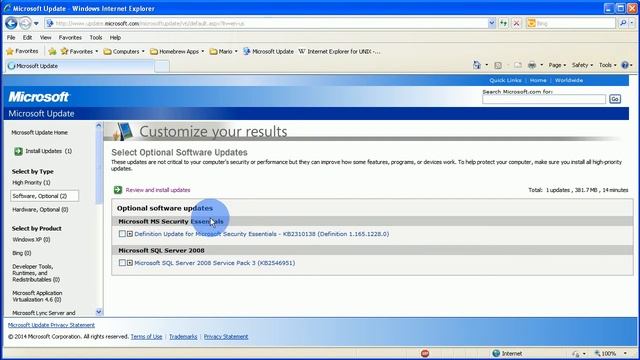This screenshot has width=640, height=360.
Task: Open the Definition Update KB2310138 title link
Action: 262,234
